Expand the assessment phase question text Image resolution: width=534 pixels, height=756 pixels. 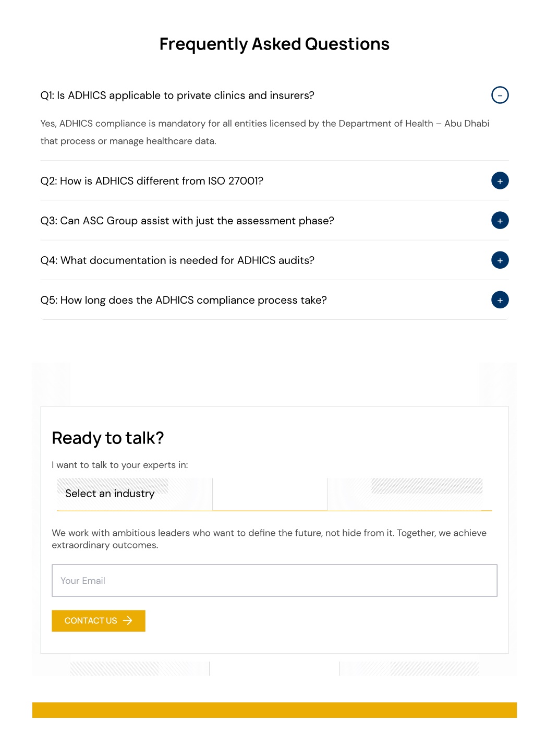tap(187, 221)
